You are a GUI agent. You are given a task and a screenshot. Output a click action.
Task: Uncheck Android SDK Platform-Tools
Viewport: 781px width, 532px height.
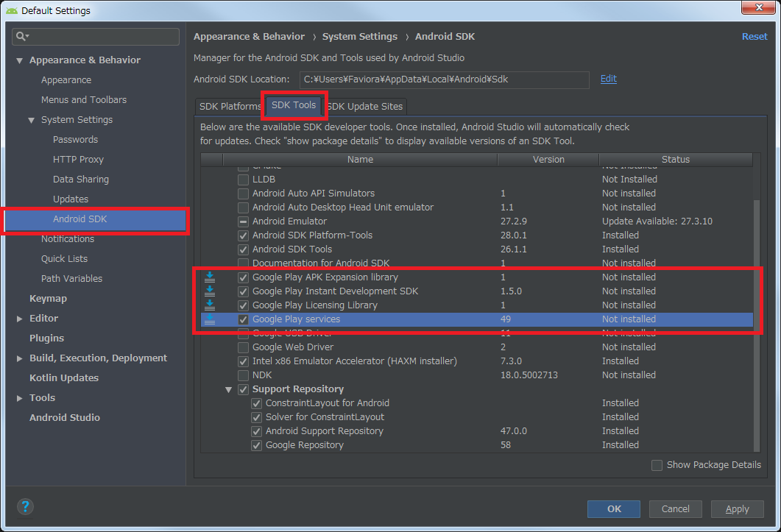click(x=243, y=235)
